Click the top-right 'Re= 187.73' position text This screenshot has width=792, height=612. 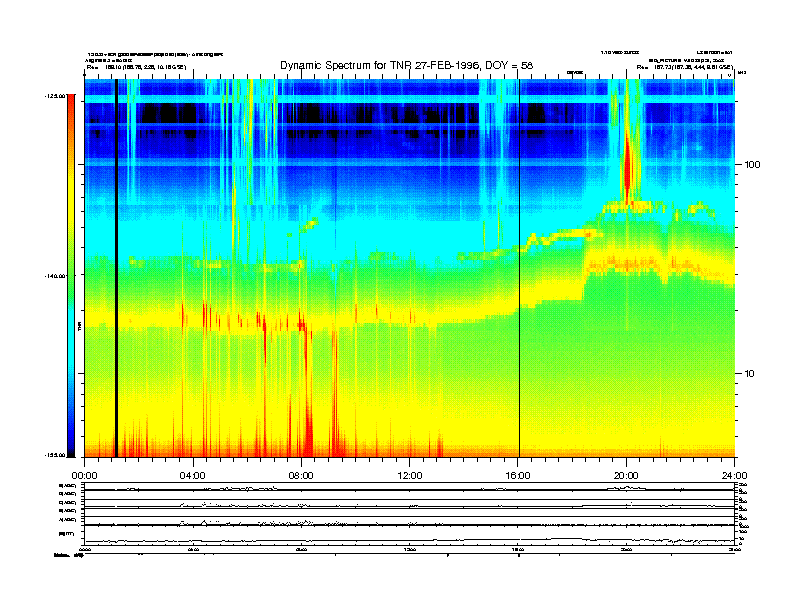[684, 67]
